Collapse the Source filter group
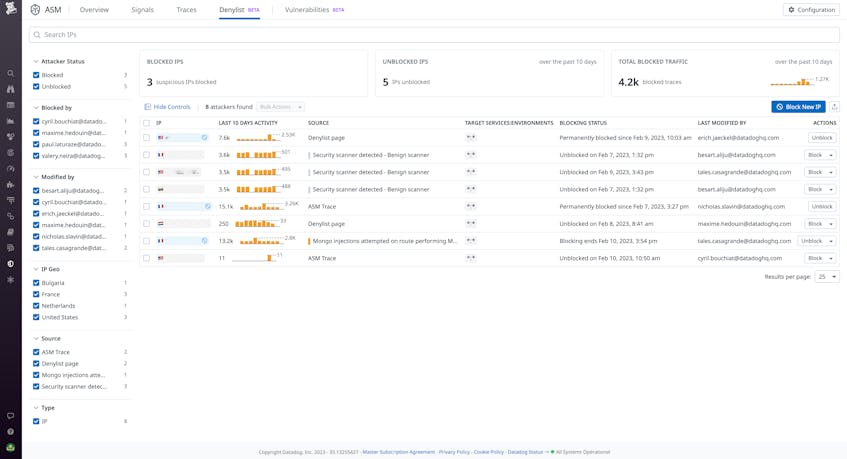The height and width of the screenshot is (459, 847). pos(36,339)
